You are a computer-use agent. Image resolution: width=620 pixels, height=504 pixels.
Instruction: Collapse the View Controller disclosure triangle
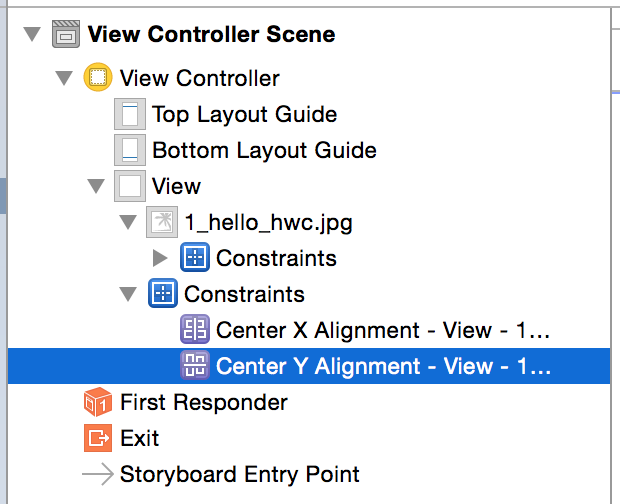click(64, 78)
